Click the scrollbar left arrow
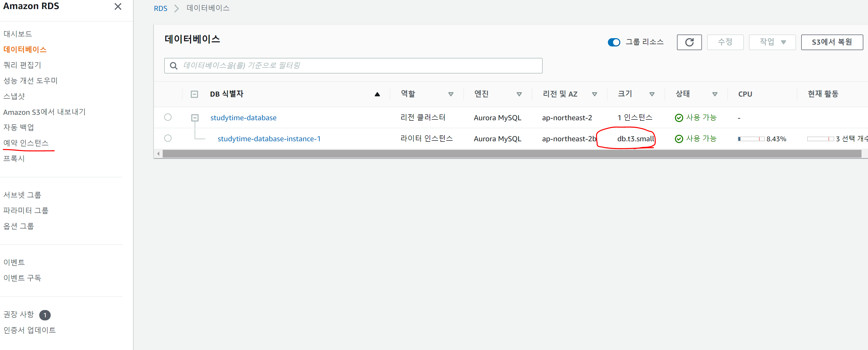The image size is (868, 350). tap(158, 154)
